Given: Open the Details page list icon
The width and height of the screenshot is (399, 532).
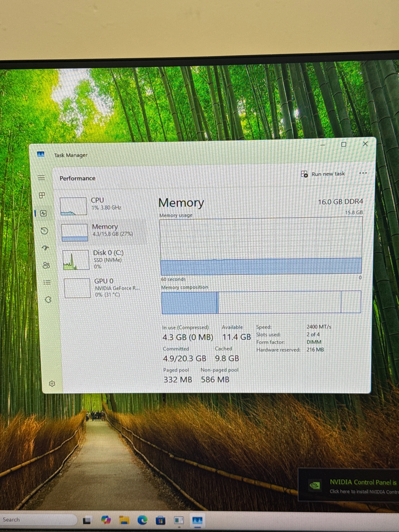Looking at the screenshot, I should [47, 282].
